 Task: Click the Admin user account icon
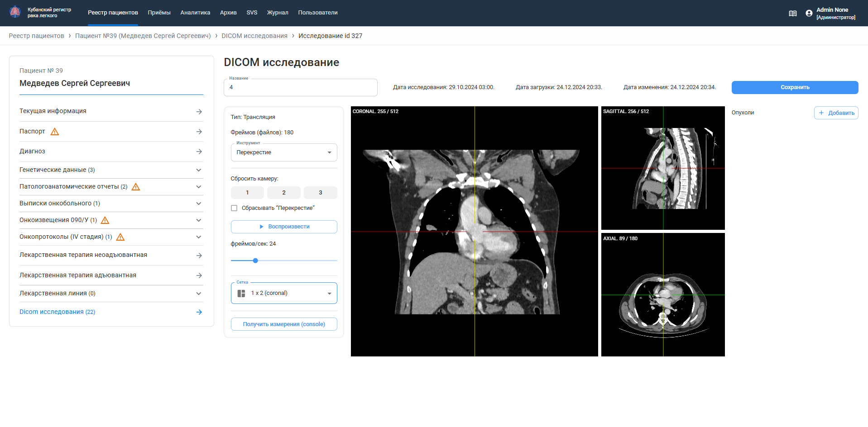point(809,14)
